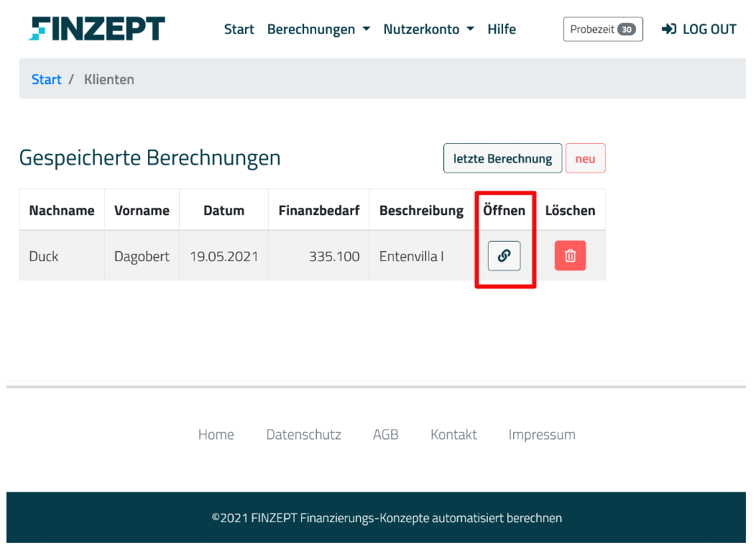This screenshot has height=553, width=756.
Task: Select the Dagobert first name cell
Action: (x=142, y=256)
